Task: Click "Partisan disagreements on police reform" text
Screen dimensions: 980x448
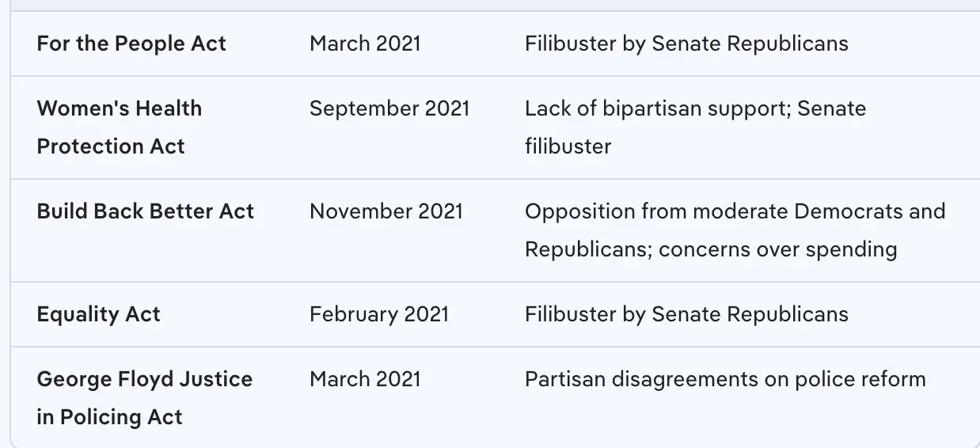Action: tap(725, 379)
